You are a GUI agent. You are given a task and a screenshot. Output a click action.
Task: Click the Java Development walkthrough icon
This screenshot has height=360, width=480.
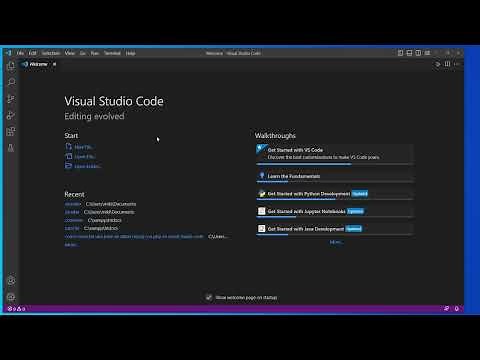[262, 229]
